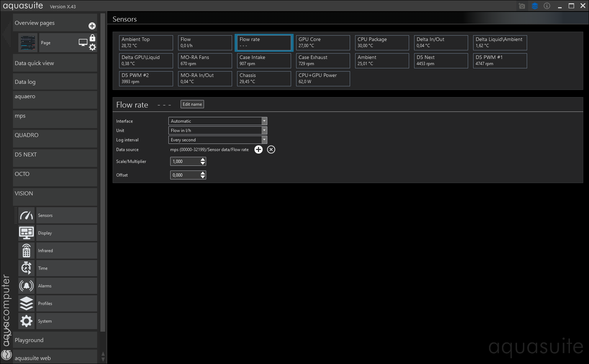Open the Alarms bell icon
Image resolution: width=589 pixels, height=364 pixels.
27,286
